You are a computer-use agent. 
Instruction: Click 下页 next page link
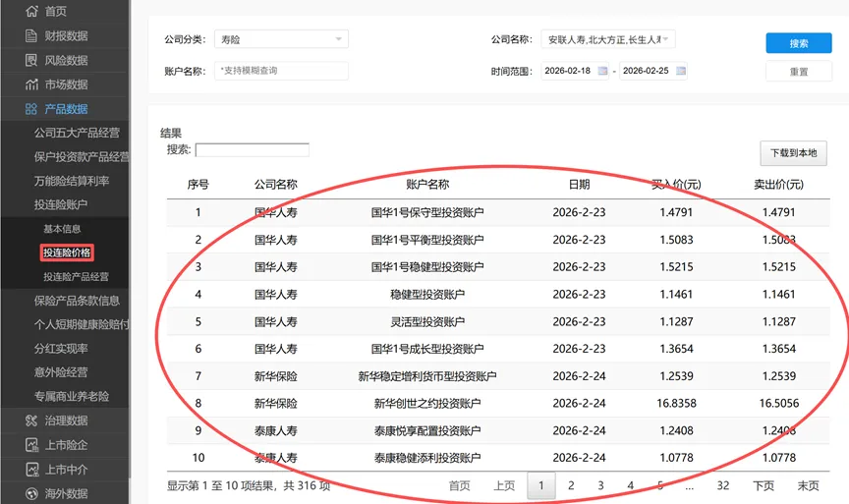click(x=764, y=485)
